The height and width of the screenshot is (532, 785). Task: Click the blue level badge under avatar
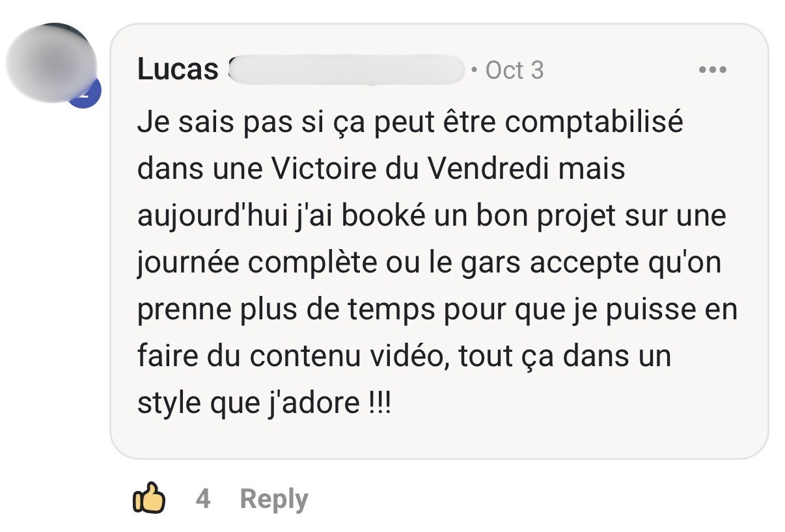point(85,95)
